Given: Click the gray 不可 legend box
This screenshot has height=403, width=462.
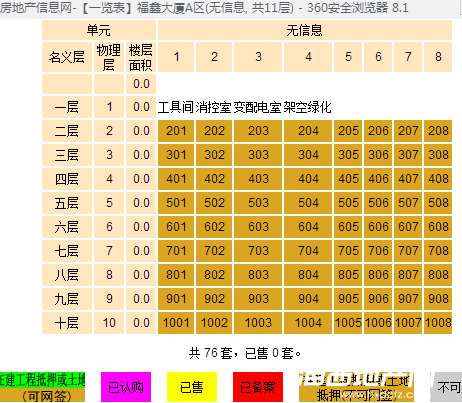Looking at the screenshot, I should (x=446, y=387).
